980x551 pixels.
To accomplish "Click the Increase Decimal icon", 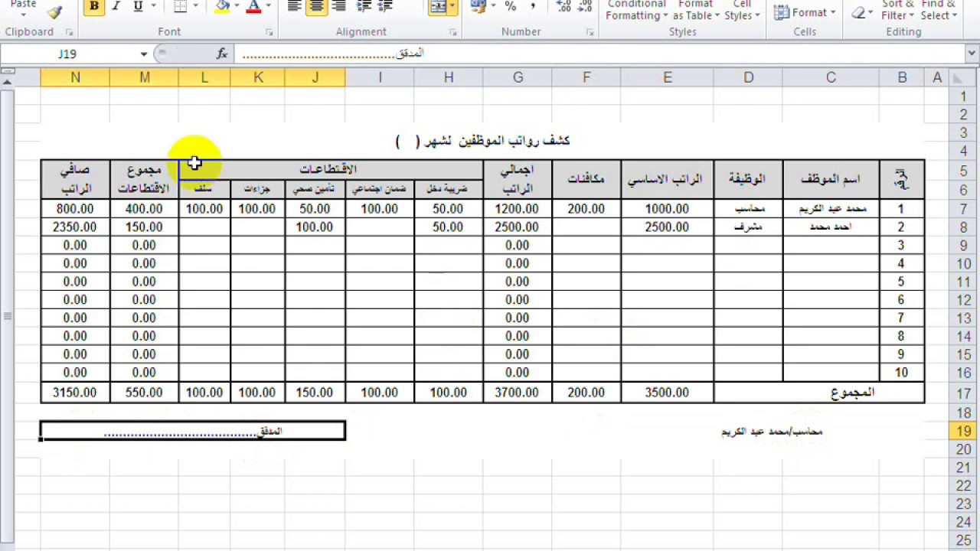I will 563,7.
